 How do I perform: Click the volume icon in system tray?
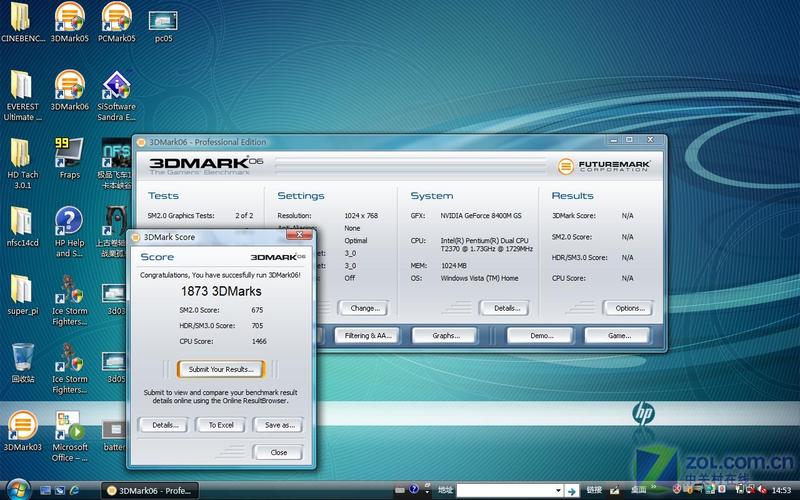[x=763, y=490]
